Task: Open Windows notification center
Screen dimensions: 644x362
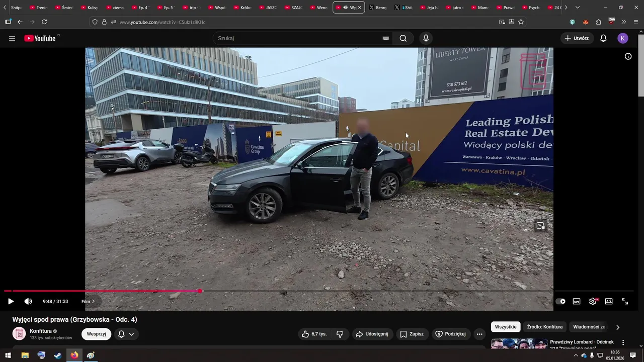Action: pos(633,355)
